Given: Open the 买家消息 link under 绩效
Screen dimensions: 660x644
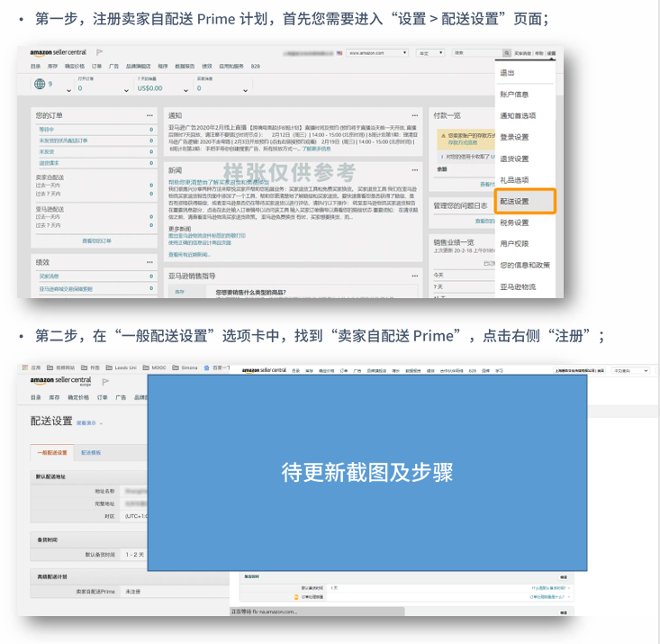Looking at the screenshot, I should click(49, 277).
